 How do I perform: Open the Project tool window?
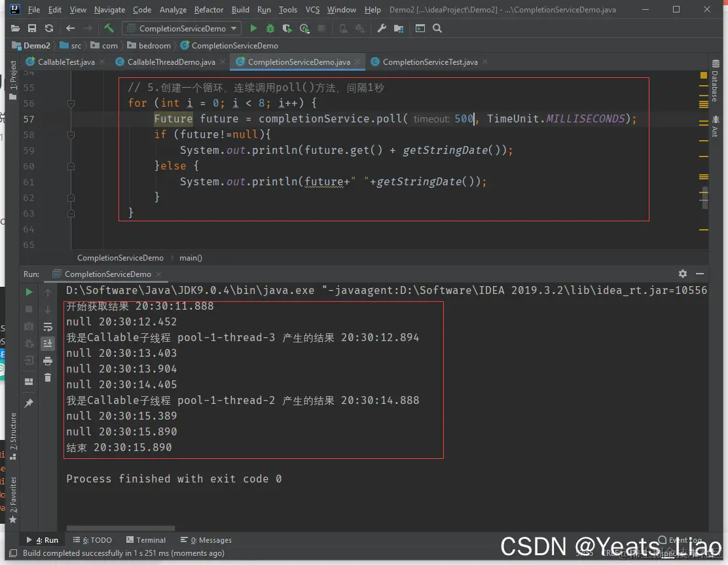coord(13,80)
